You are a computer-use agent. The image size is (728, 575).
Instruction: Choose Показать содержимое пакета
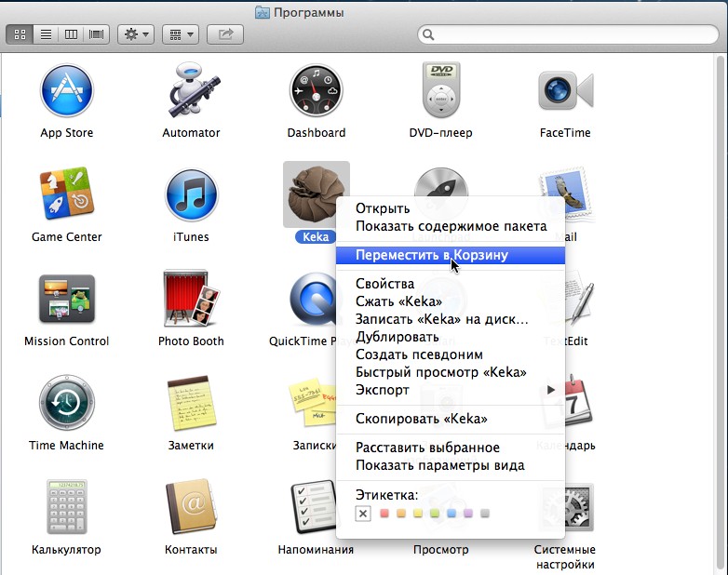click(x=451, y=226)
